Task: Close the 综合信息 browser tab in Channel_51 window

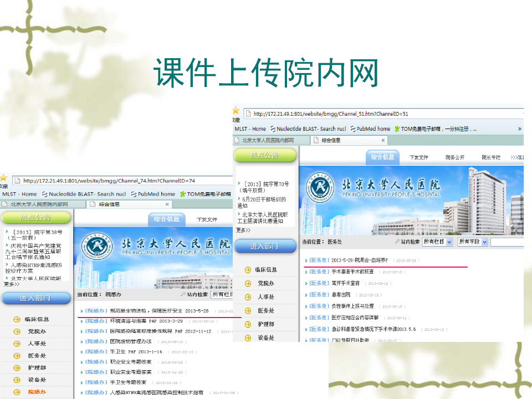Action: coord(383,140)
